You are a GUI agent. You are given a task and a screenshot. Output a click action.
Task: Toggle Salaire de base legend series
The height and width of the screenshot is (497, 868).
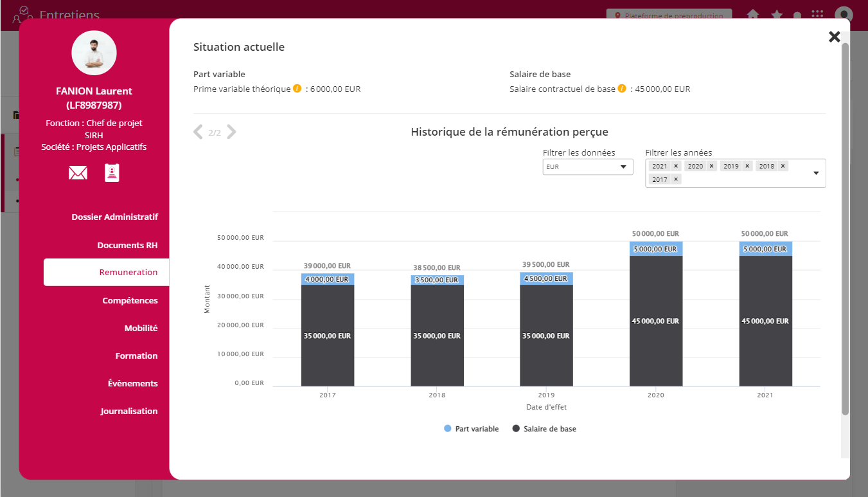click(544, 429)
